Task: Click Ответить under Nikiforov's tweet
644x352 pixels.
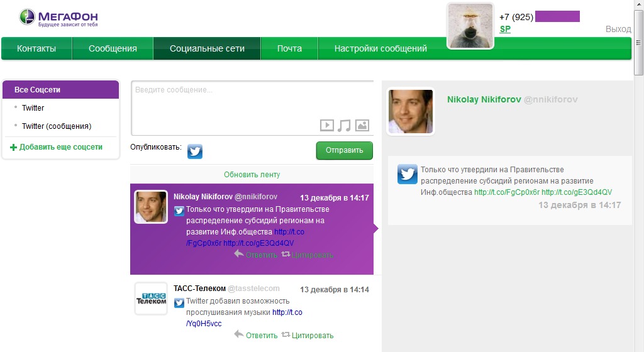Action: (262, 255)
